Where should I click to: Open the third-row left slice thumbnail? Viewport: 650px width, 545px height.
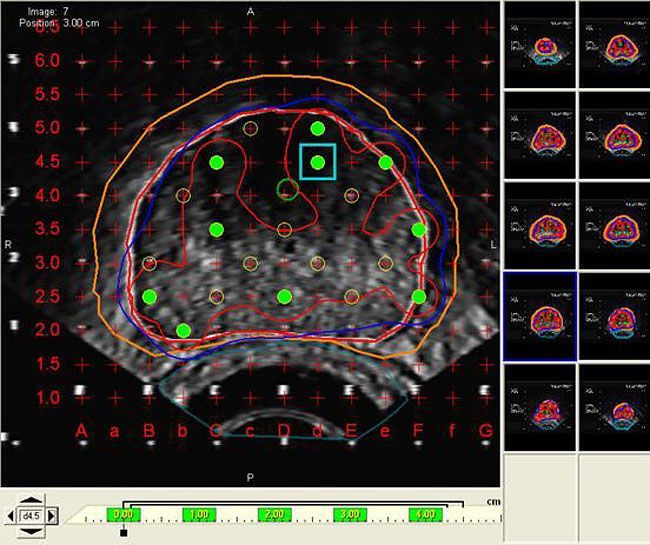tap(540, 226)
